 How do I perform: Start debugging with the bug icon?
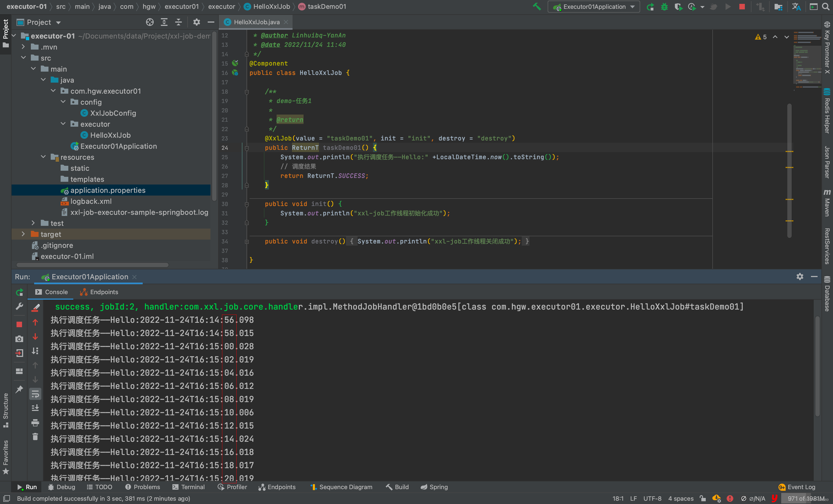point(664,7)
